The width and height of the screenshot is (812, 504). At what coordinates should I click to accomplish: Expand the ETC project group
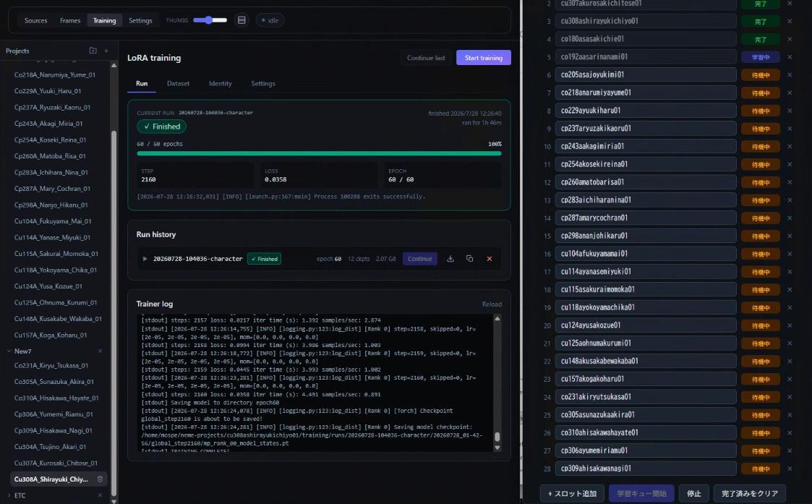[x=9, y=495]
